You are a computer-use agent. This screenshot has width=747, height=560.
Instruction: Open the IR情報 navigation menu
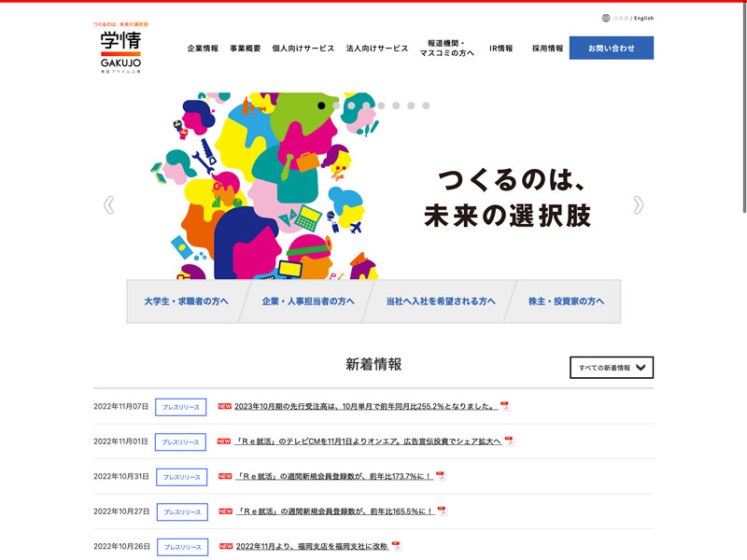[500, 49]
